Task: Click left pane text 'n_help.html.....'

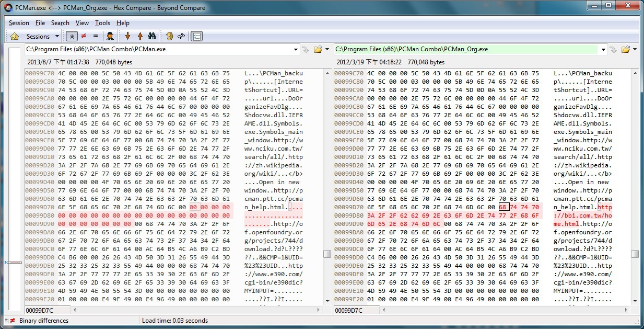Action: pyautogui.click(x=274, y=207)
